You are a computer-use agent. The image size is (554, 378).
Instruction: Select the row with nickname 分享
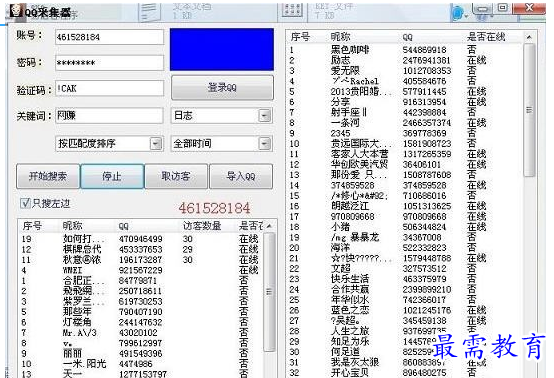(405, 102)
